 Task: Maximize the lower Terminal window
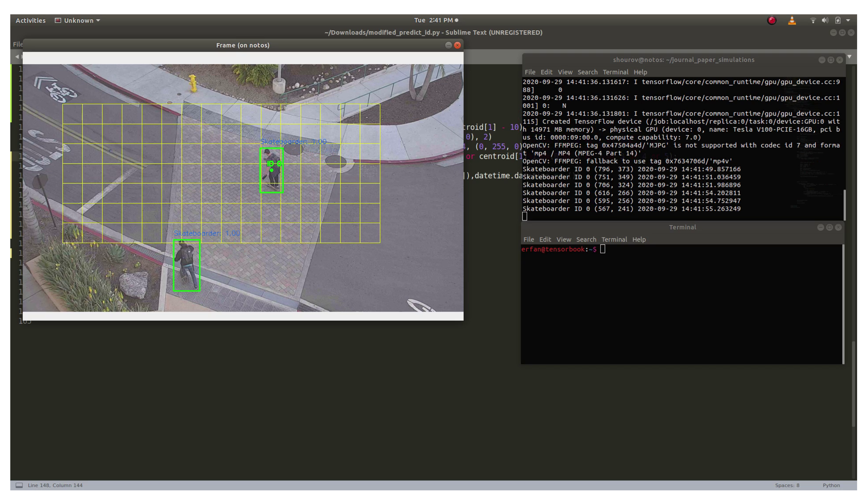click(x=829, y=227)
